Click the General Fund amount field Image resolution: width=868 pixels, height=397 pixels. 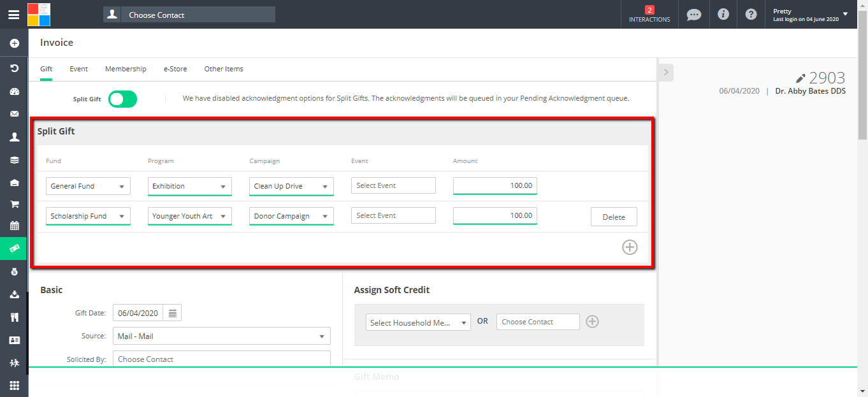pyautogui.click(x=495, y=185)
